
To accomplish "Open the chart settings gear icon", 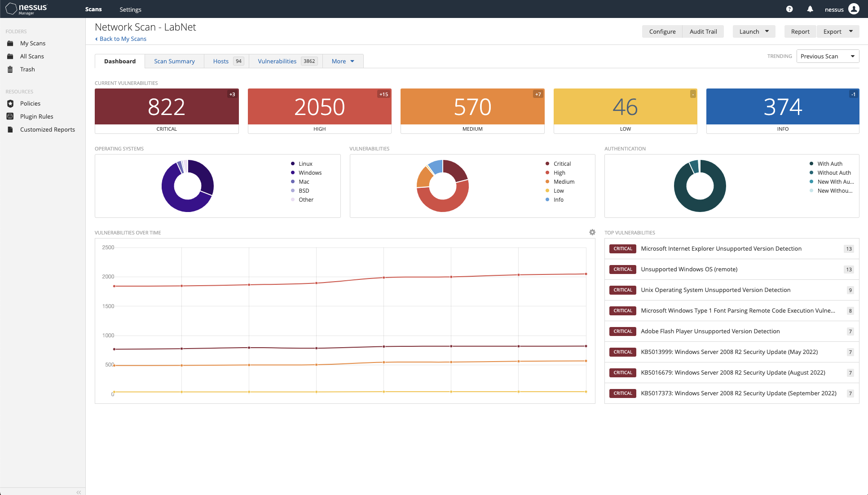I will [592, 232].
